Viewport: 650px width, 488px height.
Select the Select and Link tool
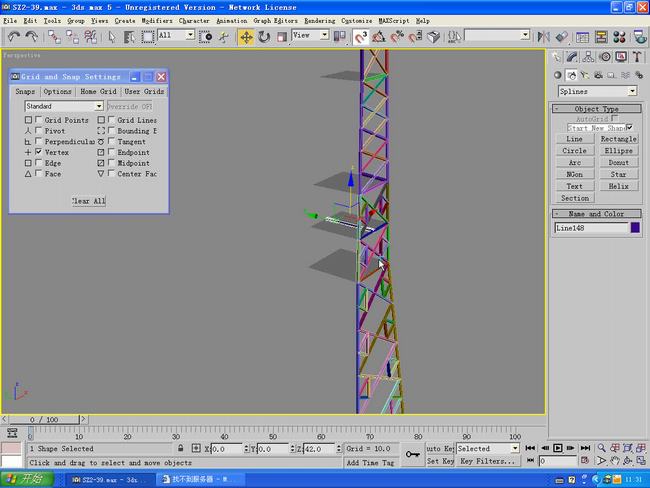pyautogui.click(x=54, y=37)
